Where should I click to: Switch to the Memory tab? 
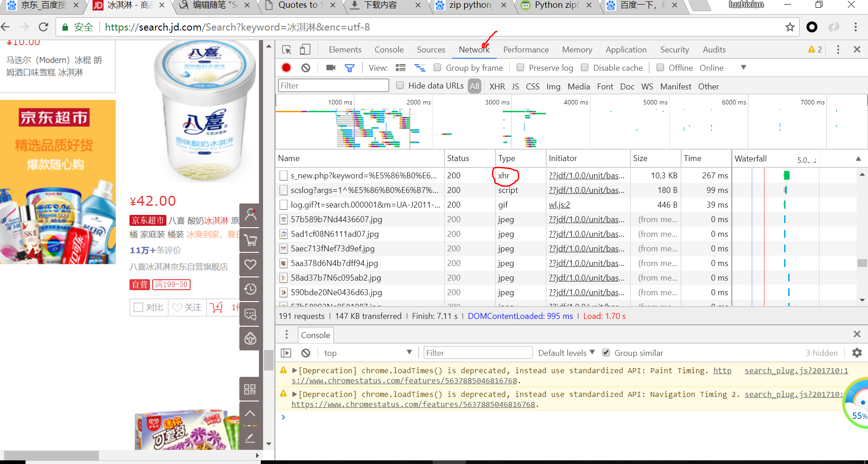pyautogui.click(x=577, y=50)
